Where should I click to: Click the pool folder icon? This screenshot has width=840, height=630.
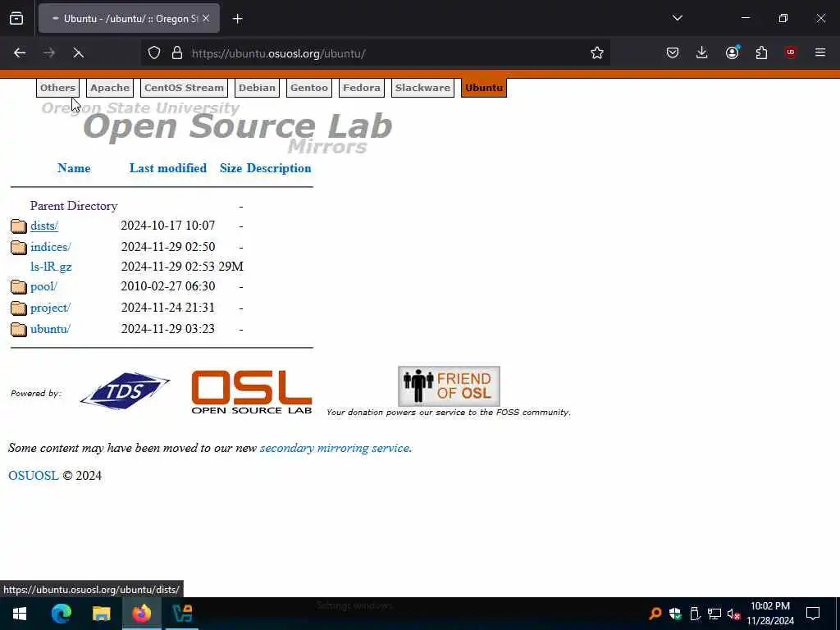(19, 286)
